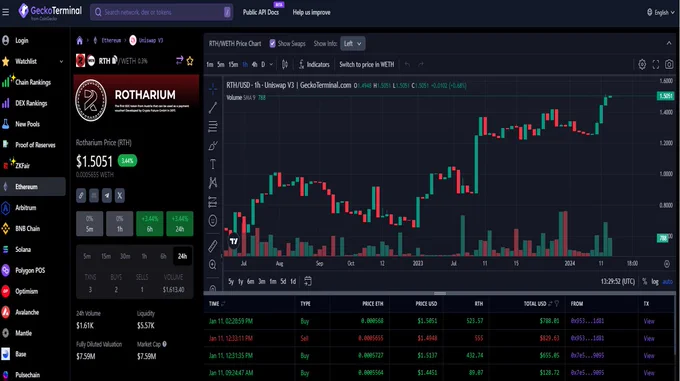Set chart interval to 15m

233,65
